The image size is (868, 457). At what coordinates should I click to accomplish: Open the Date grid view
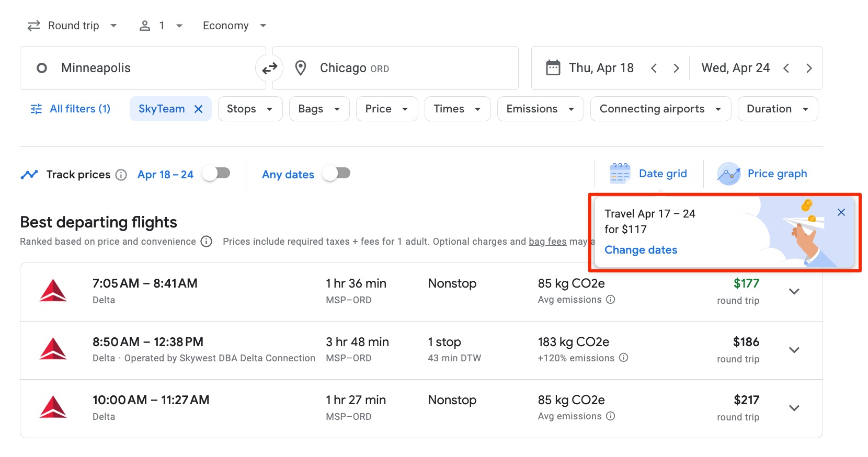(648, 174)
